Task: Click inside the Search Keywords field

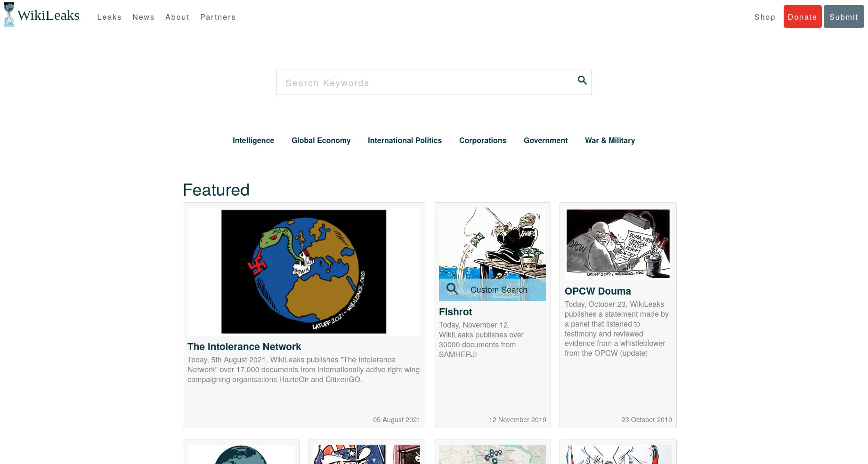Action: (424, 82)
